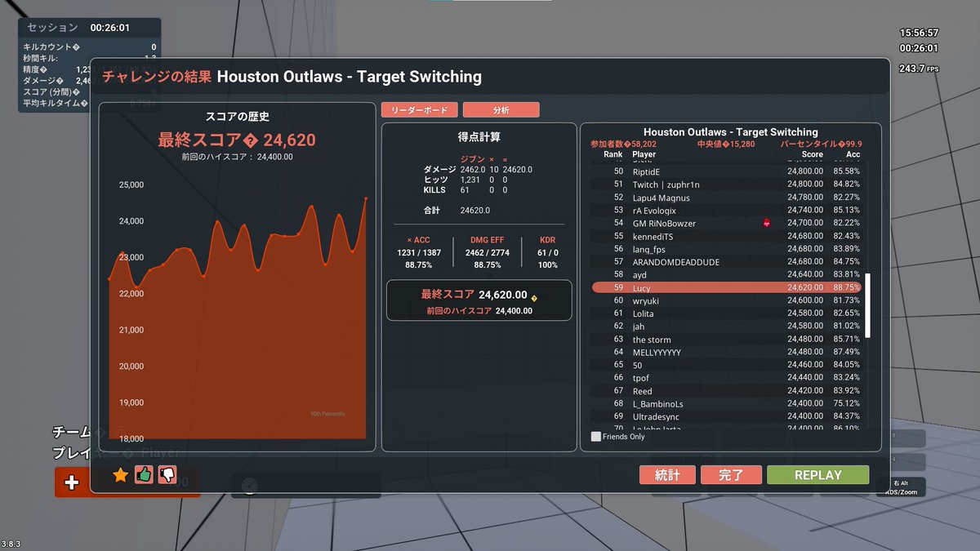
Task: Click the パーセンタイル 99.9 percentile stat
Action: click(821, 144)
